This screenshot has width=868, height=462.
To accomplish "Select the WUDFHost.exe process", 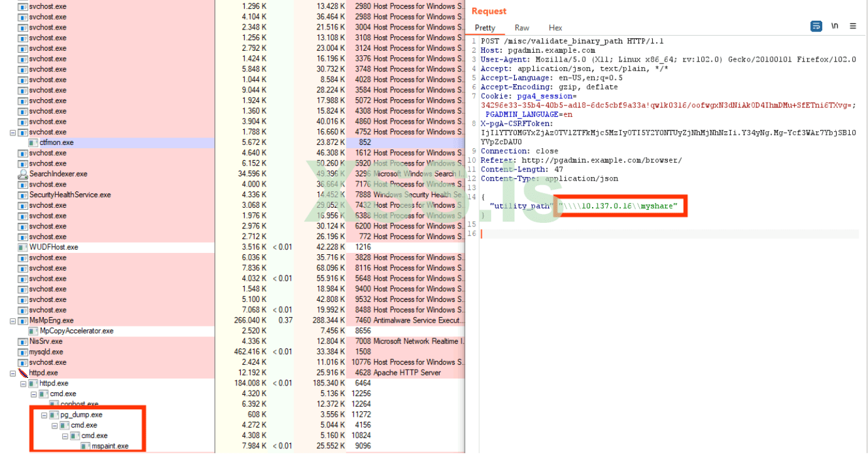I will tap(54, 247).
